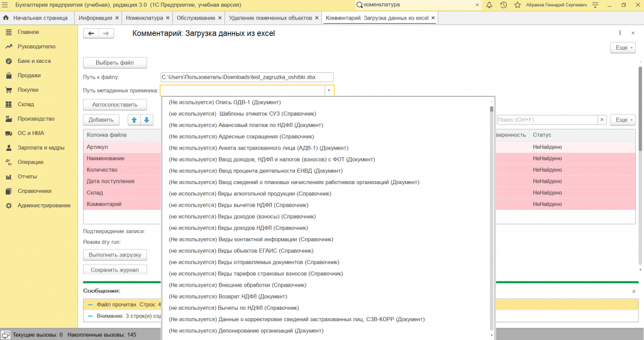Click Сохранить журнал button
The image size is (644, 340).
(x=115, y=270)
